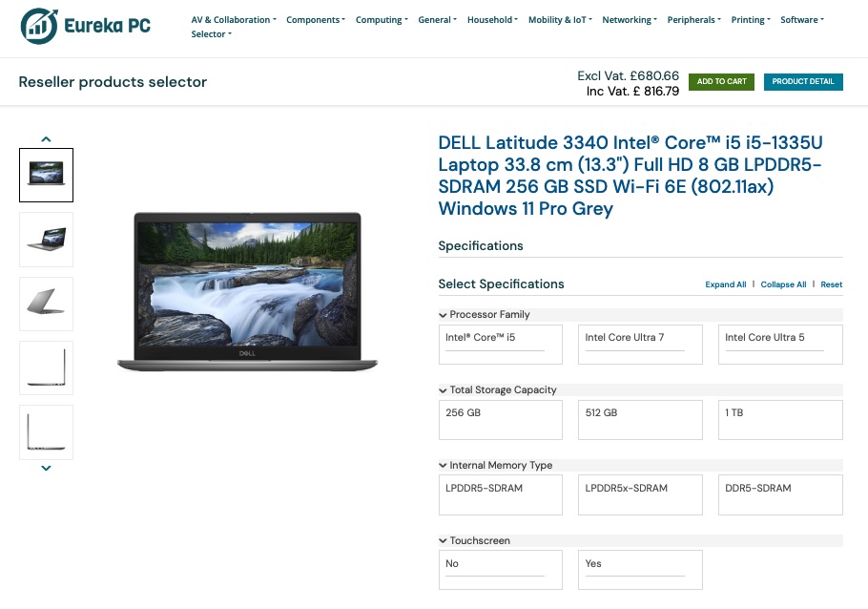Click the Eureka PC logo
The image size is (868, 609).
[85, 26]
